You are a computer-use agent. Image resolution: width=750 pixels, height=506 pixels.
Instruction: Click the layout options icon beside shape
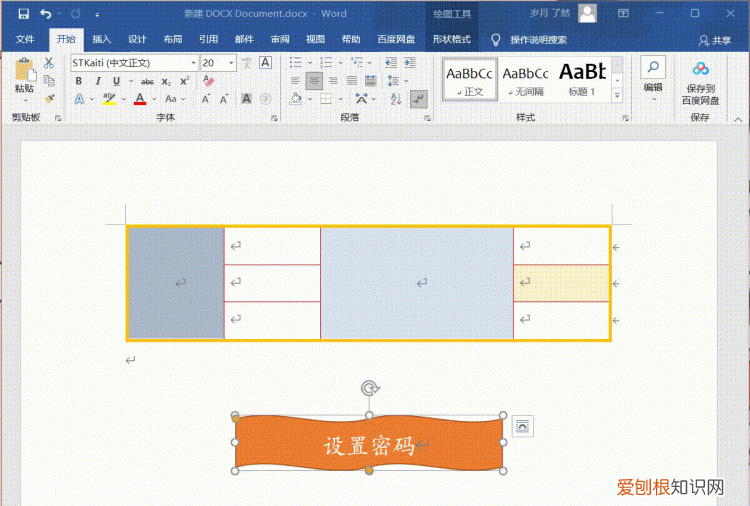coord(522,426)
